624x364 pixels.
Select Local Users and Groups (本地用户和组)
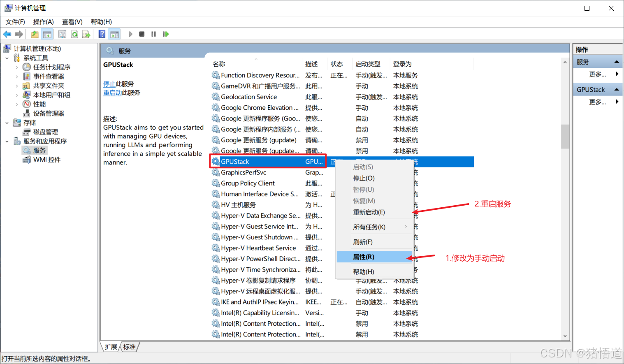pos(52,95)
